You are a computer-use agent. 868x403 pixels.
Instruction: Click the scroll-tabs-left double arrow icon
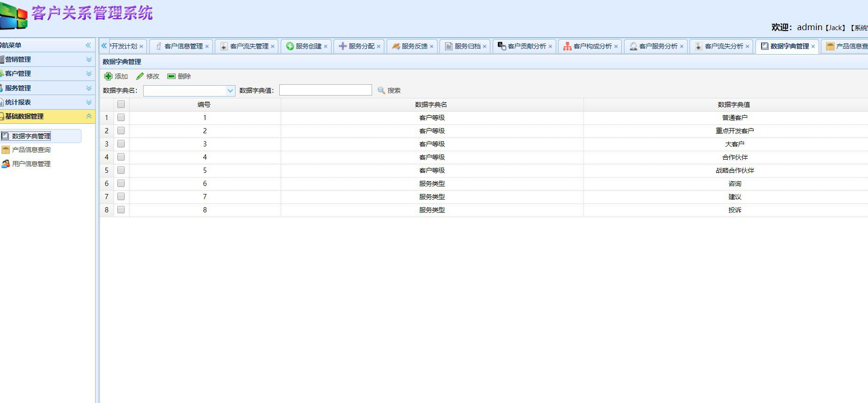(x=104, y=46)
